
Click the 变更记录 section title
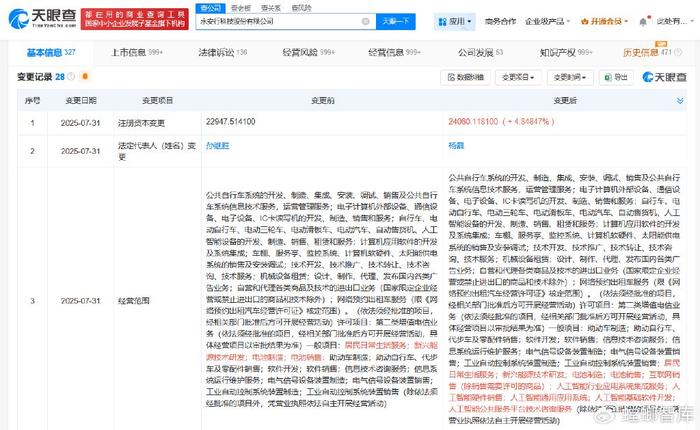35,77
